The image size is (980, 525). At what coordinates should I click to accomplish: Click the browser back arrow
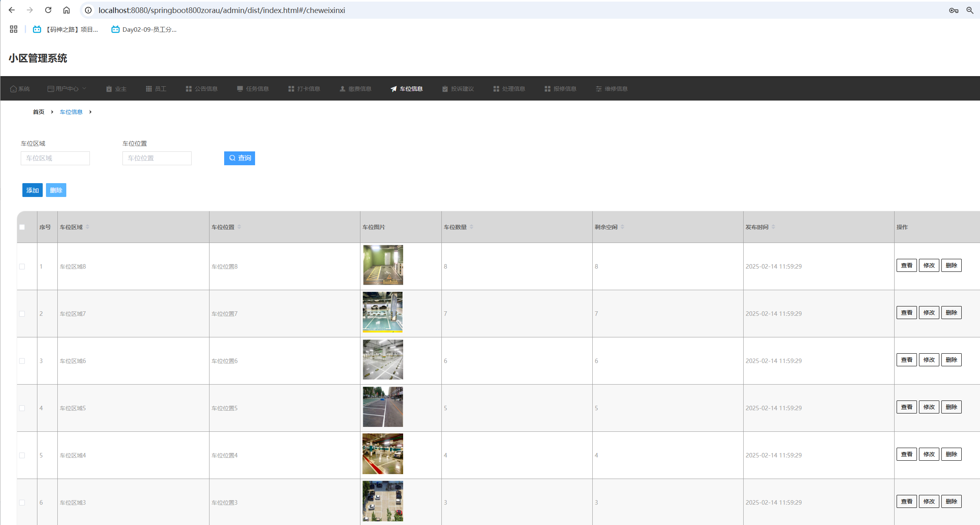(12, 10)
